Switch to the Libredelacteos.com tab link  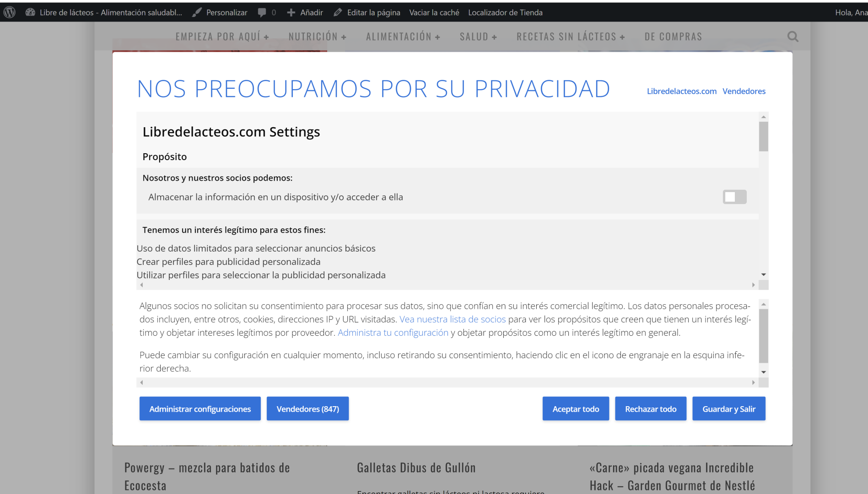[682, 91]
